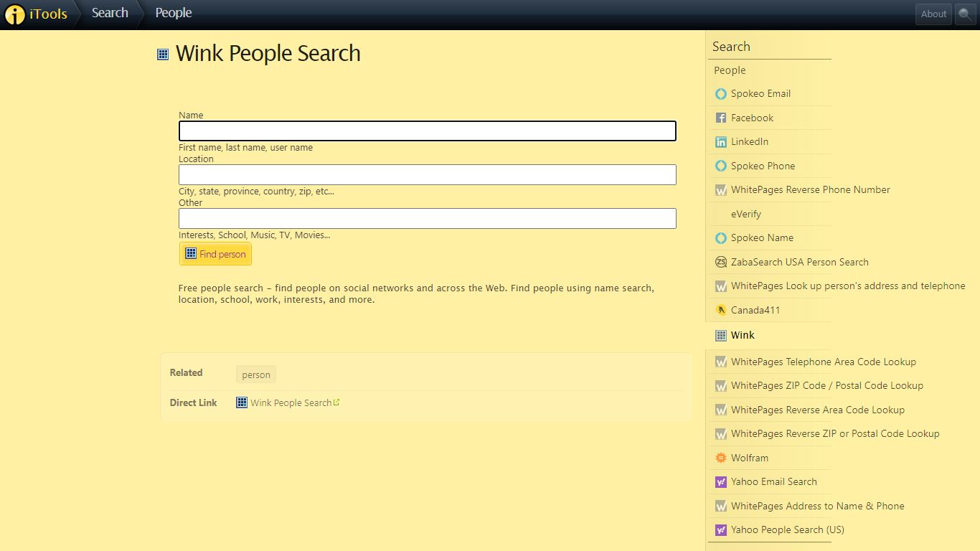The image size is (980, 551).
Task: Click the Wink People Search page title
Action: [268, 53]
